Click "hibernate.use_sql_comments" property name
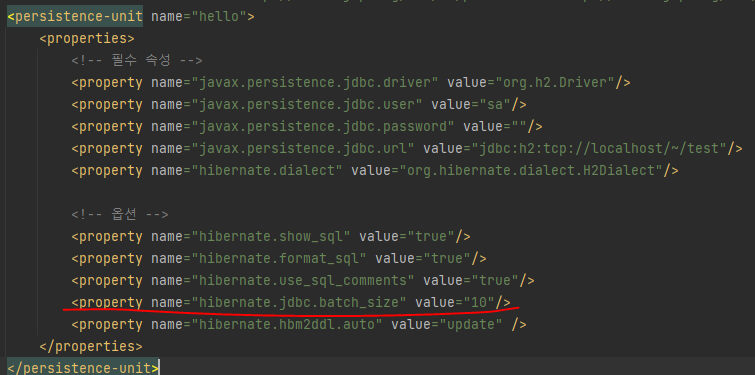Image resolution: width=755 pixels, height=375 pixels. pyautogui.click(x=303, y=281)
